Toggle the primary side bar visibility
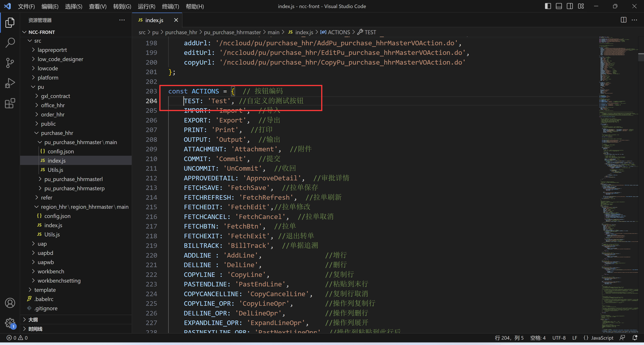The image size is (644, 345). click(x=548, y=6)
